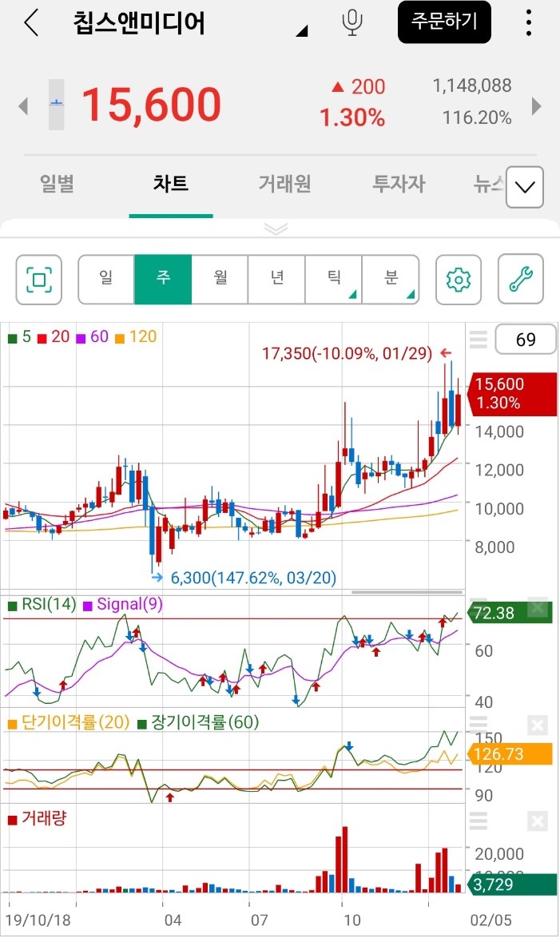The image size is (560, 942).
Task: Tap the large price 15,600
Action: [x=152, y=105]
